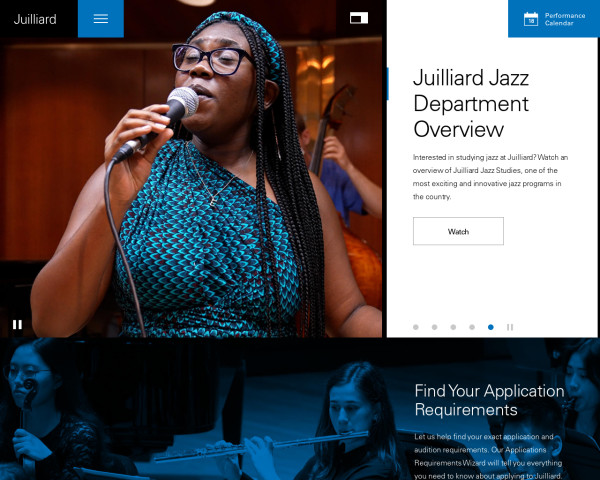Open the Performance Calendar
The image size is (600, 480).
(554, 19)
